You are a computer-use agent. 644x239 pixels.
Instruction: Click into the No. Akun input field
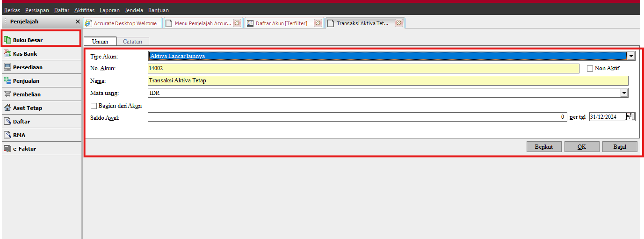[x=363, y=68]
